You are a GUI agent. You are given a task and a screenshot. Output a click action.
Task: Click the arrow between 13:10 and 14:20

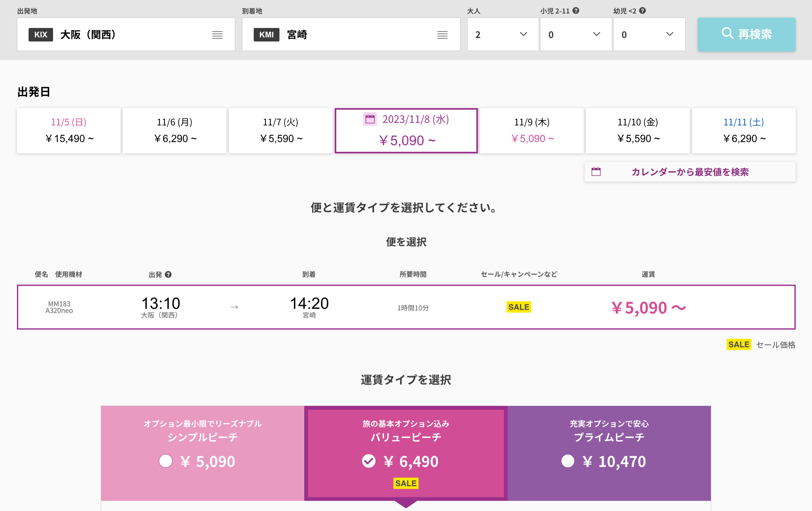[234, 307]
